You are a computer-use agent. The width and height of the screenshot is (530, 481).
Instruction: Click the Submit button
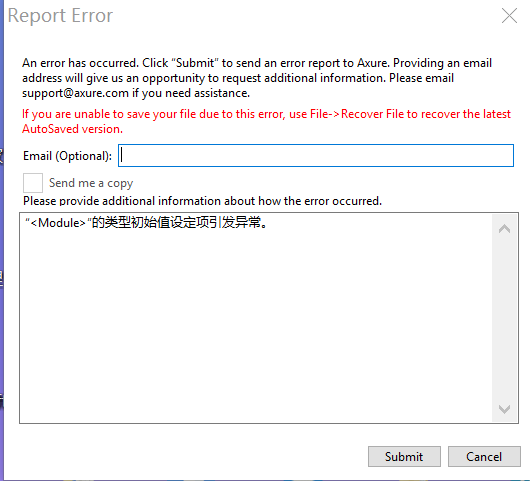pyautogui.click(x=404, y=457)
